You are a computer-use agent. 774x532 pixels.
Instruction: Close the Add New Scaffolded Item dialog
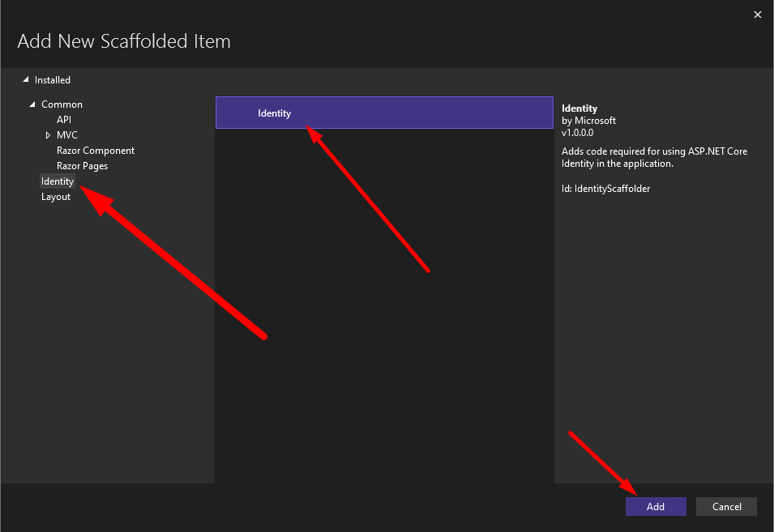tap(758, 15)
